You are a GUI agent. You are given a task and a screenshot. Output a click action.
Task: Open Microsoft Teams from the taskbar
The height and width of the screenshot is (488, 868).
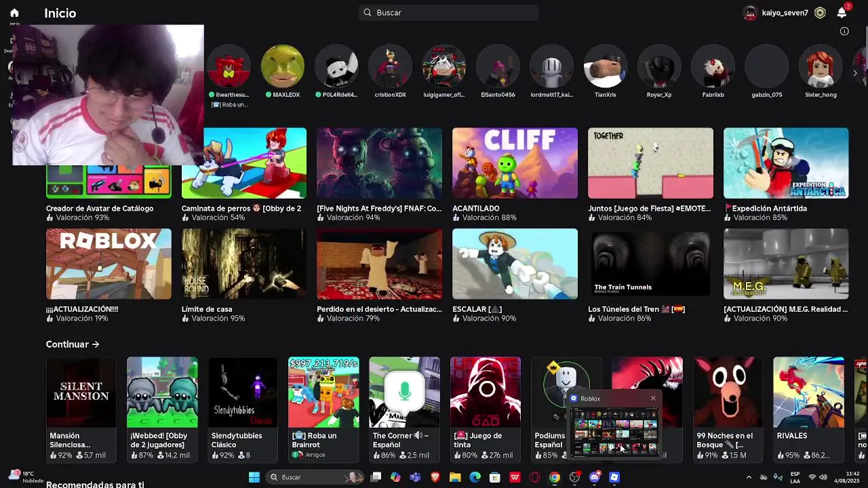[x=415, y=477]
